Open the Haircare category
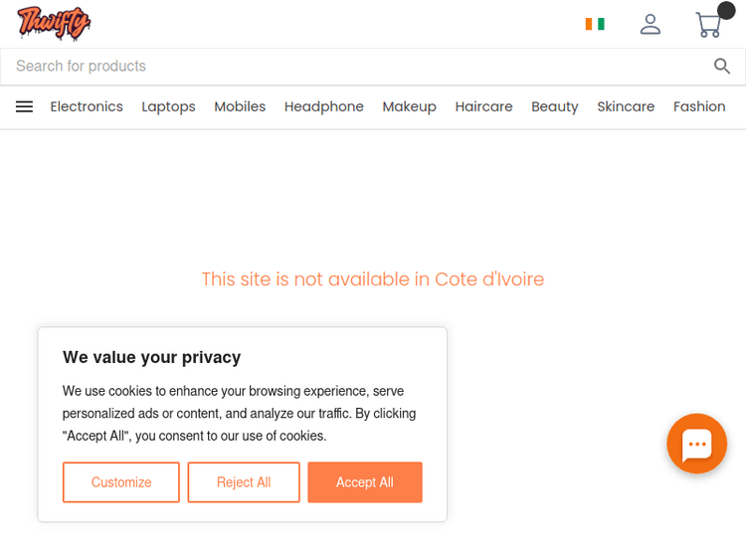 (483, 106)
